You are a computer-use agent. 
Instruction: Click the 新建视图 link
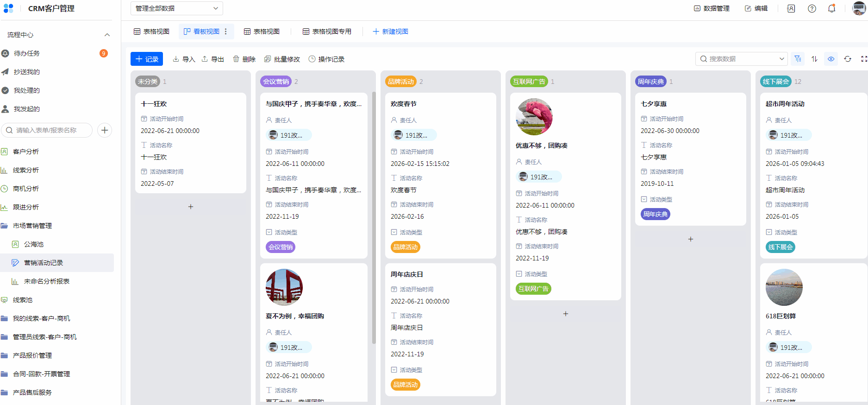point(390,32)
